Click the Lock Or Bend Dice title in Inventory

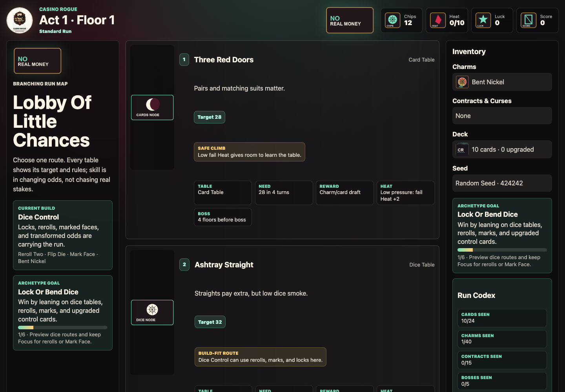click(488, 214)
